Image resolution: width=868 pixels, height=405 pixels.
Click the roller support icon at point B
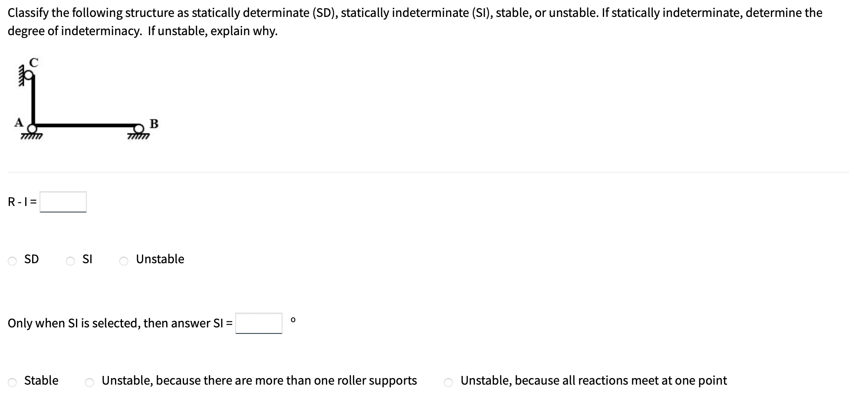point(138,128)
